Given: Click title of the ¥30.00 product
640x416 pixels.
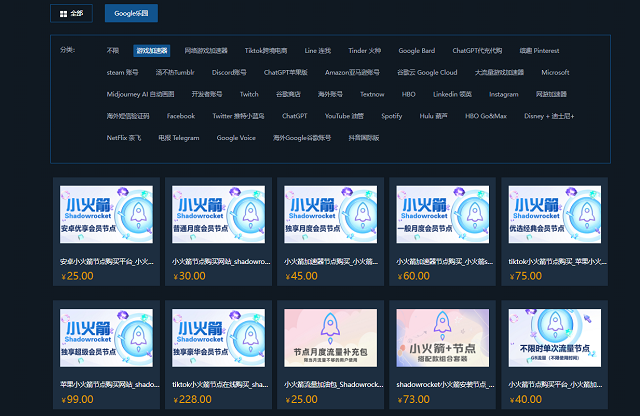Looking at the screenshot, I should [221, 261].
